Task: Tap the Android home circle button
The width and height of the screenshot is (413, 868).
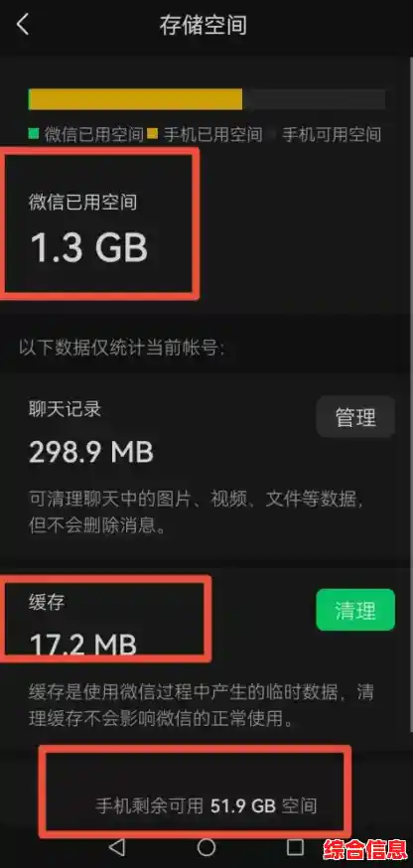Action: pos(206,846)
